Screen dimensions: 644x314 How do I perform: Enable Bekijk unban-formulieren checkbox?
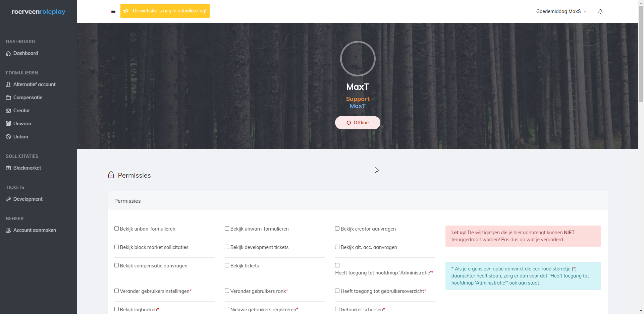click(117, 229)
